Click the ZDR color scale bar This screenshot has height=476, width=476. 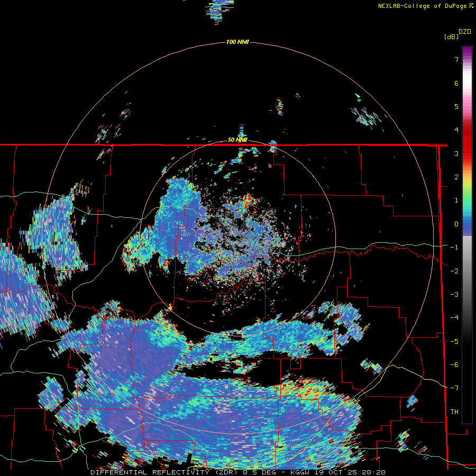tap(467, 235)
